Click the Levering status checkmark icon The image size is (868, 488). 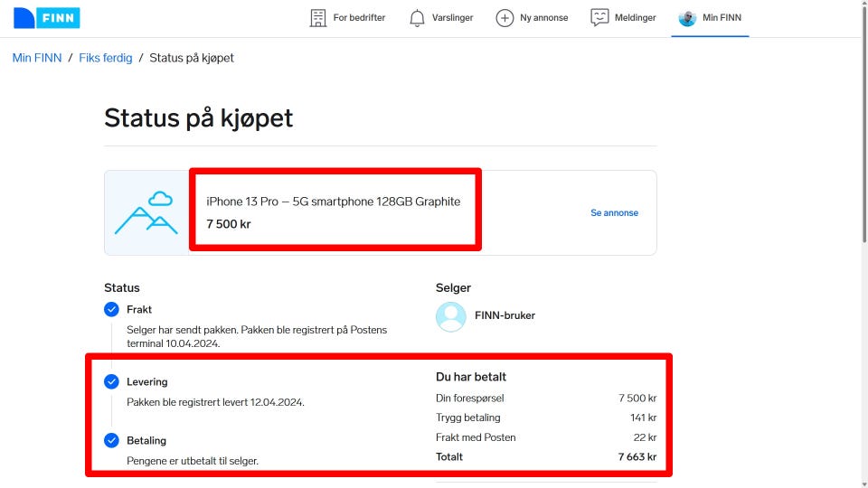point(111,381)
